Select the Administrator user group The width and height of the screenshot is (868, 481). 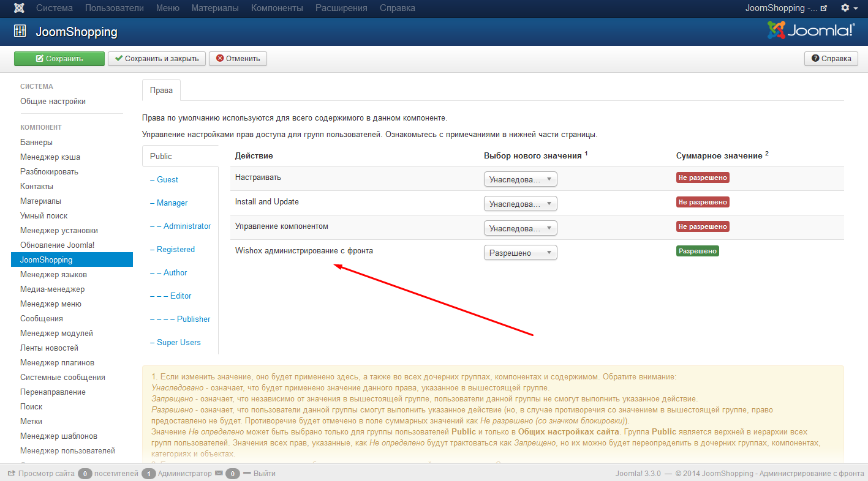[x=180, y=226]
